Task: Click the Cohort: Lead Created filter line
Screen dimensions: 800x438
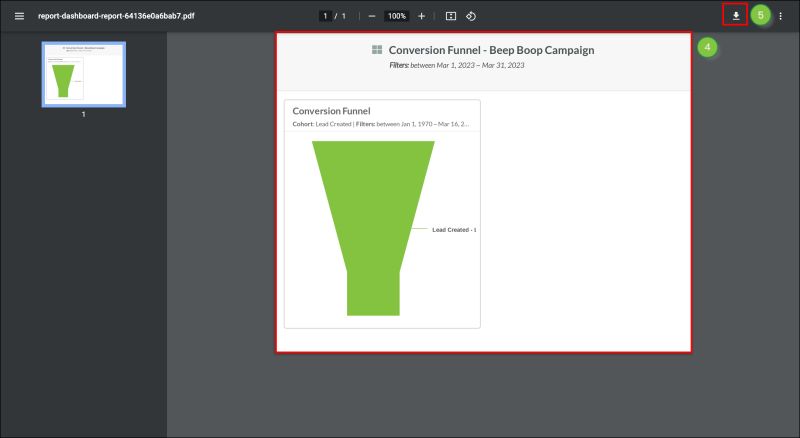Action: point(381,124)
